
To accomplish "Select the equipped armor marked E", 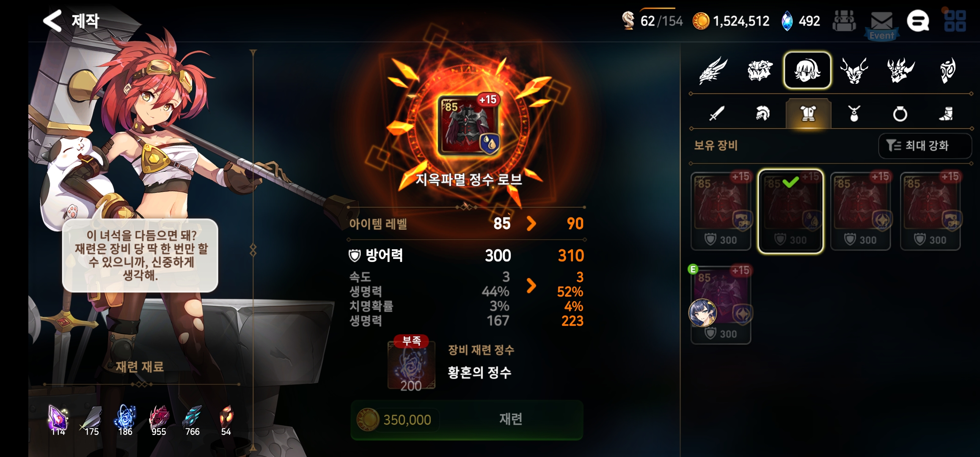I will tap(721, 305).
